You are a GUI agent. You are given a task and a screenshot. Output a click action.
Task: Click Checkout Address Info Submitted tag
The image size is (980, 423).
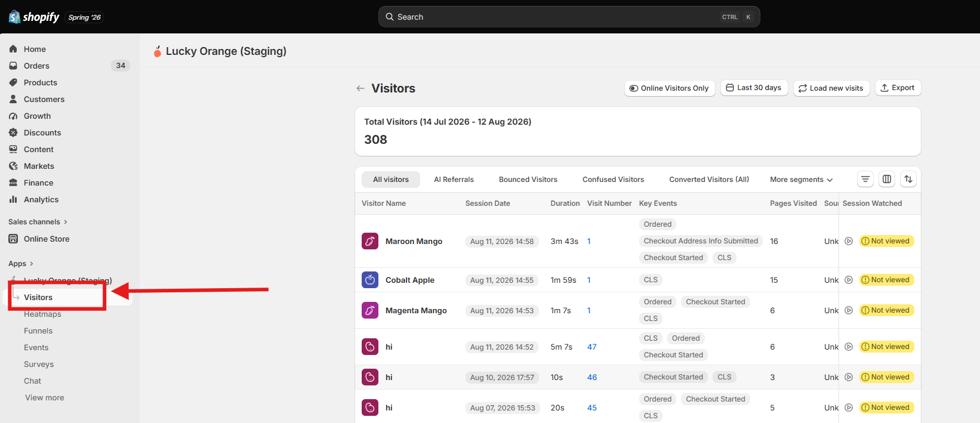[701, 241]
